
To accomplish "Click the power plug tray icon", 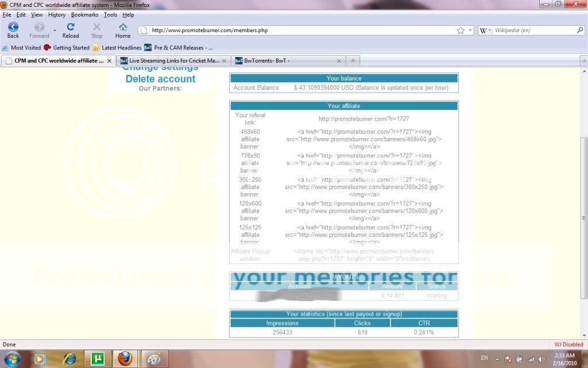I will 519,359.
